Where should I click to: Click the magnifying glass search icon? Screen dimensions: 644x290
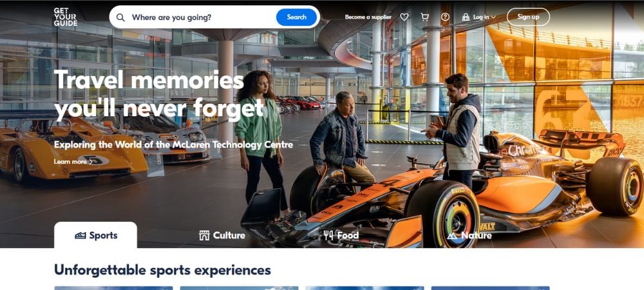(120, 17)
